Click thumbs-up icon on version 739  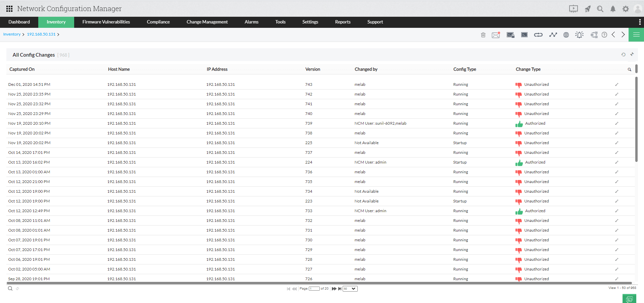pyautogui.click(x=519, y=123)
